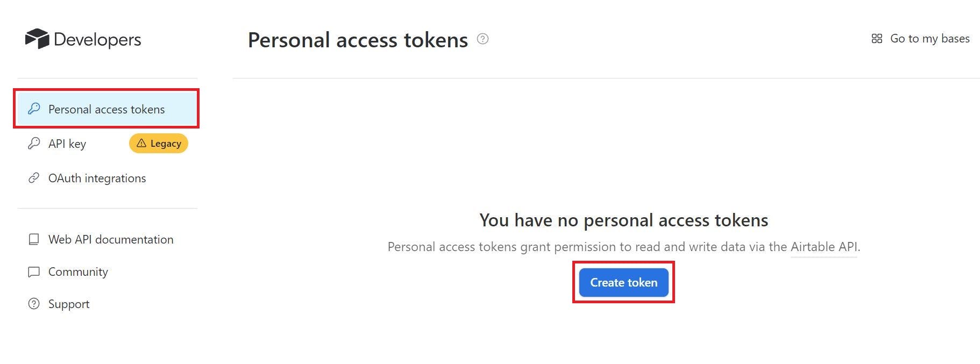Click the key icon next to API key
Image resolution: width=980 pixels, height=364 pixels.
point(33,143)
